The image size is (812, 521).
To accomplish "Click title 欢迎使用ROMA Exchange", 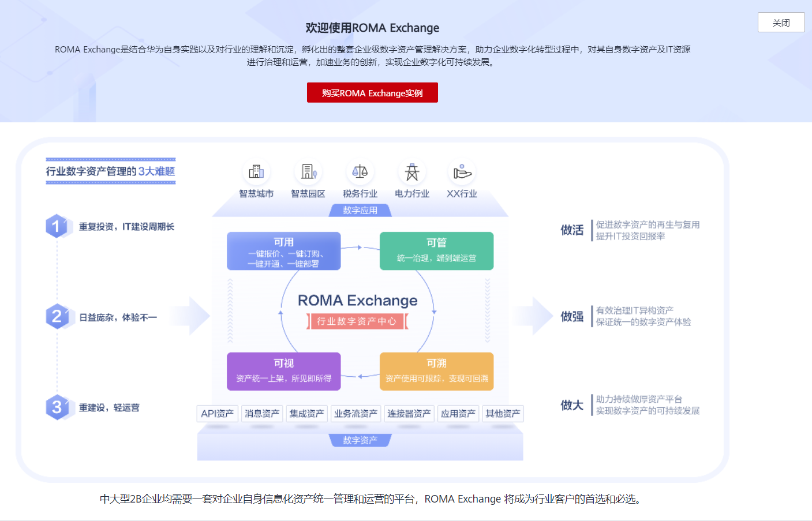I will 372,28.
